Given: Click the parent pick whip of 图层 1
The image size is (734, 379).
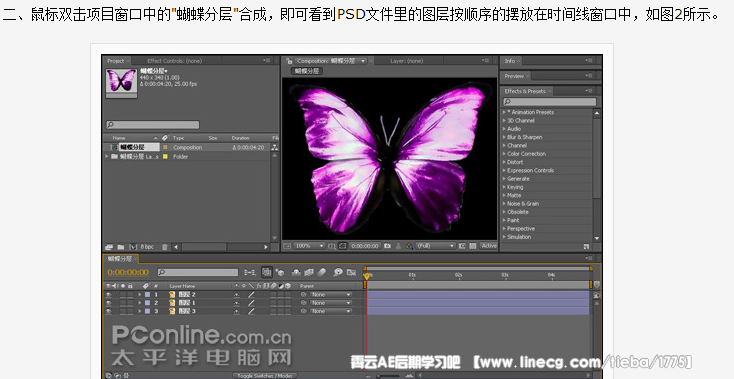Looking at the screenshot, I should coord(304,303).
